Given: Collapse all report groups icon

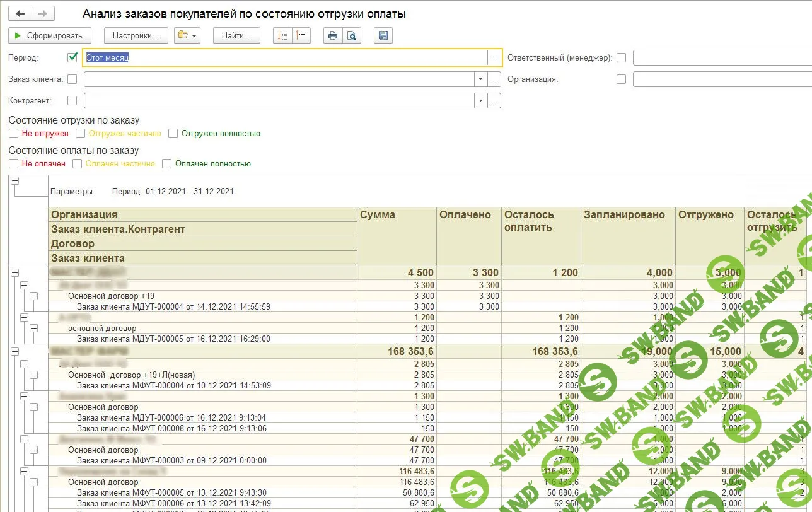Looking at the screenshot, I should click(x=301, y=35).
